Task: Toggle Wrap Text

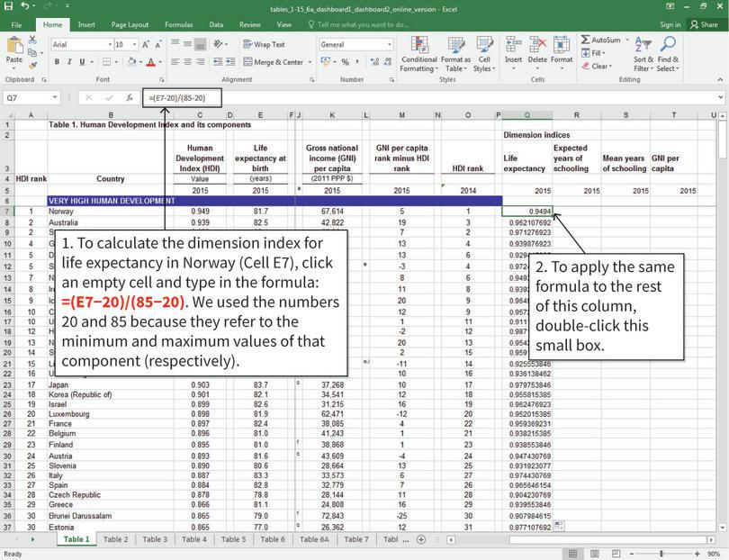Action: pos(264,45)
